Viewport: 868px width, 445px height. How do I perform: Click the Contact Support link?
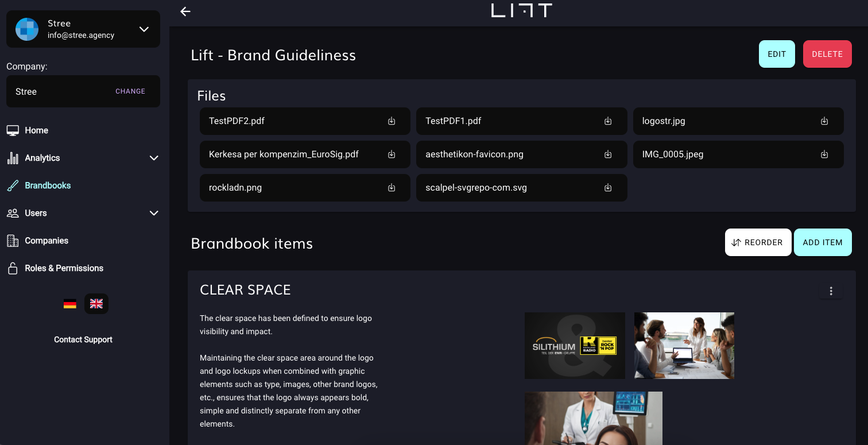(x=83, y=339)
